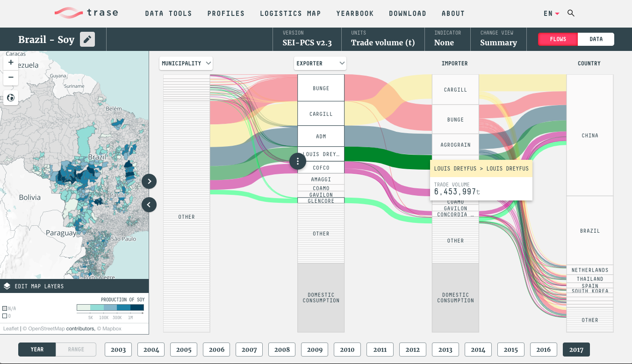The height and width of the screenshot is (364, 632).
Task: Select the BUNGE exporter node
Action: [x=321, y=88]
